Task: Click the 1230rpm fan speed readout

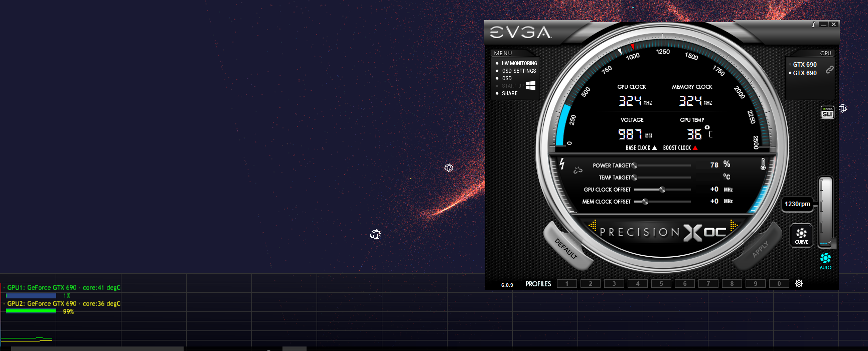Action: [x=797, y=204]
